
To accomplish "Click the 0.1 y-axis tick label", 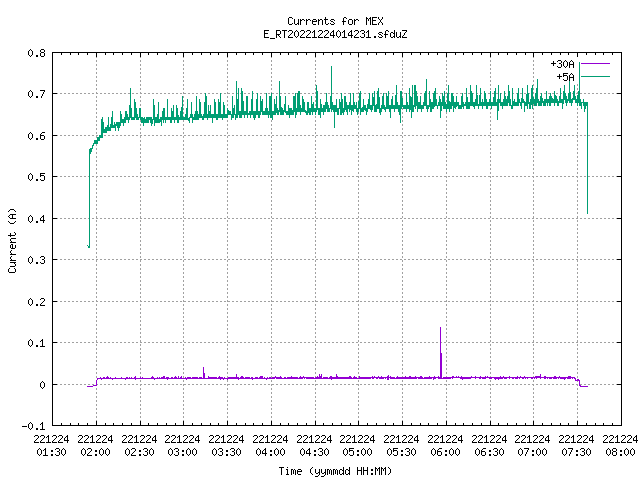I will click(36, 343).
